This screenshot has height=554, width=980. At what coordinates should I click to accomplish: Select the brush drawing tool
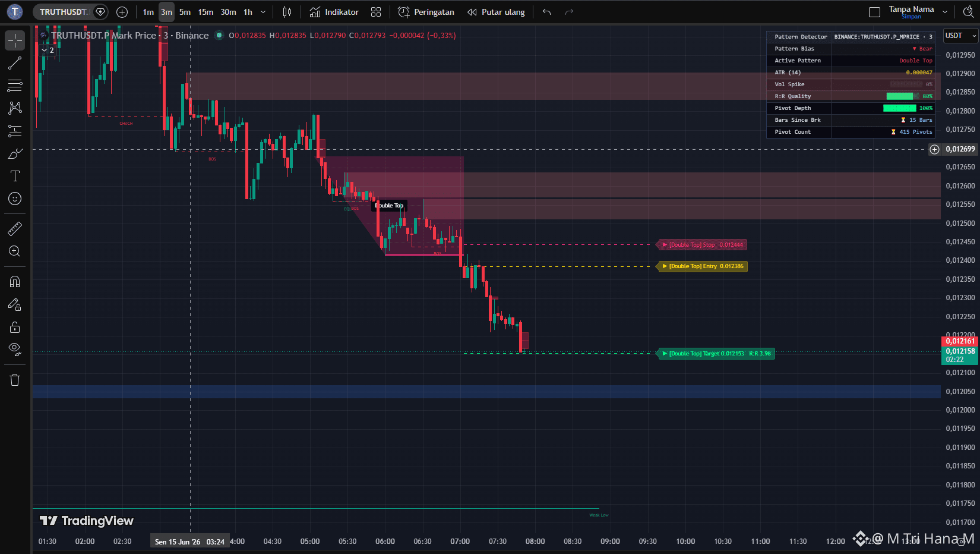(x=15, y=153)
